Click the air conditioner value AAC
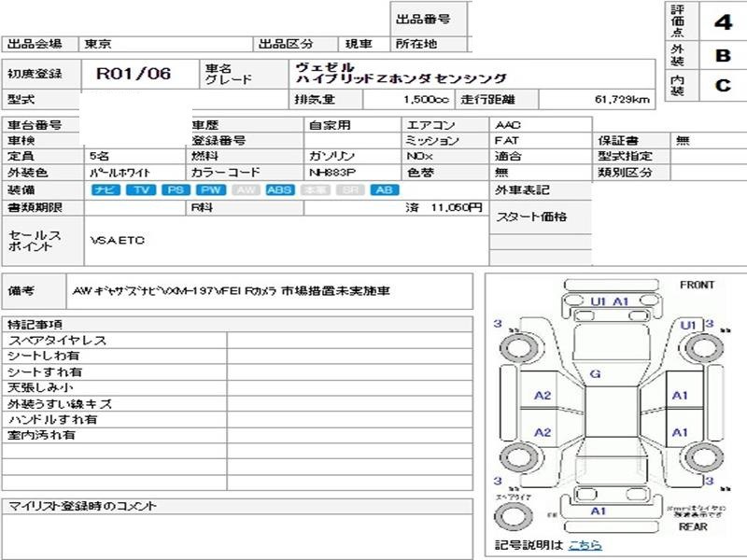747x560 pixels. tap(508, 125)
